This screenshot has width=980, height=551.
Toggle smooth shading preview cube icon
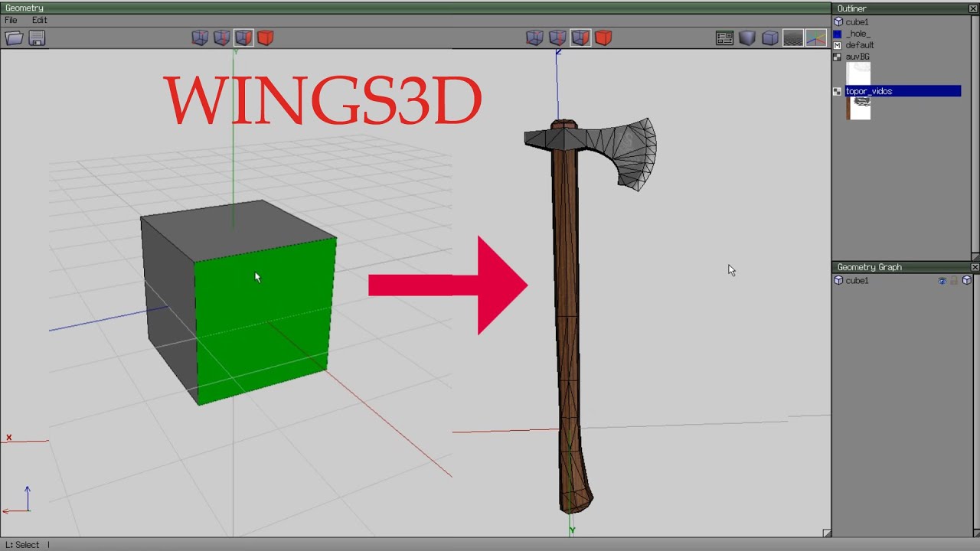coord(747,38)
